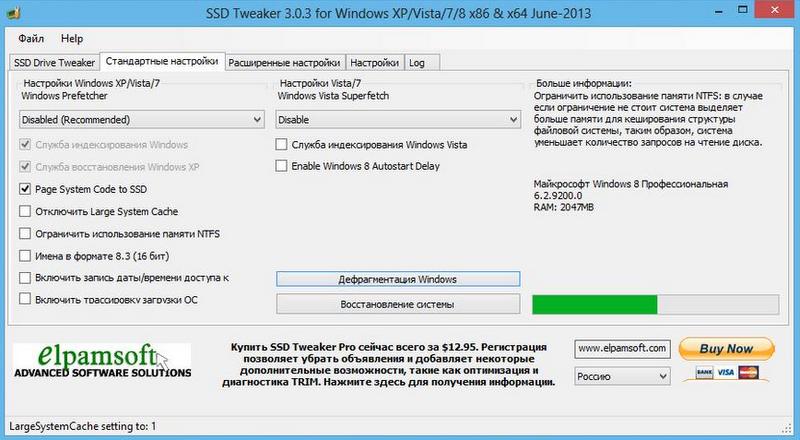This screenshot has height=440, width=800.
Task: Maximize the SSD Tweaker window
Action: pyautogui.click(x=743, y=10)
